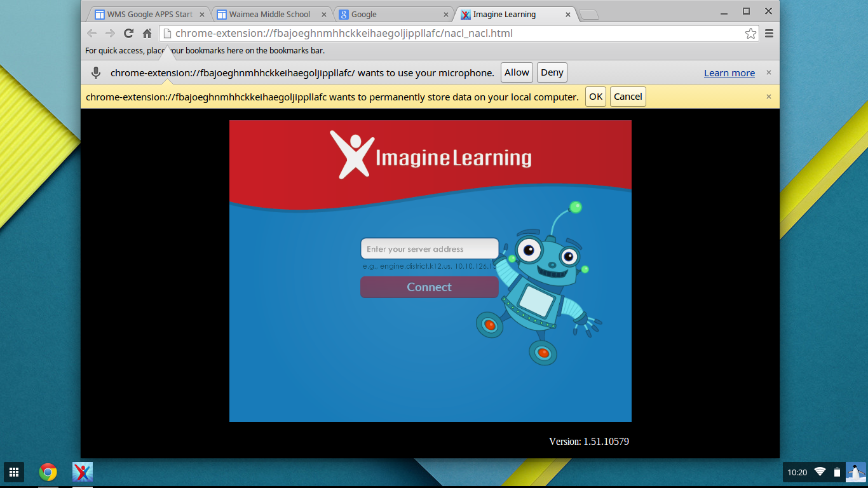Image resolution: width=868 pixels, height=488 pixels.
Task: Launch Chrome from the shelf
Action: pyautogui.click(x=48, y=472)
